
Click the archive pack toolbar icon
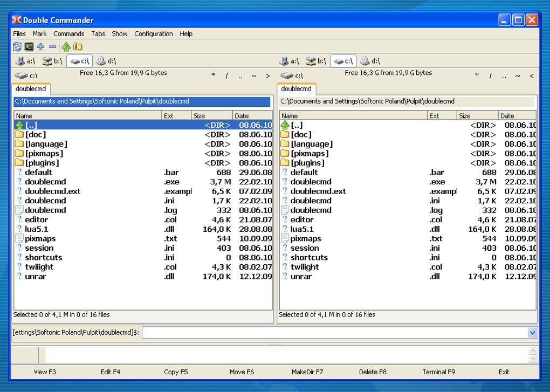[78, 47]
